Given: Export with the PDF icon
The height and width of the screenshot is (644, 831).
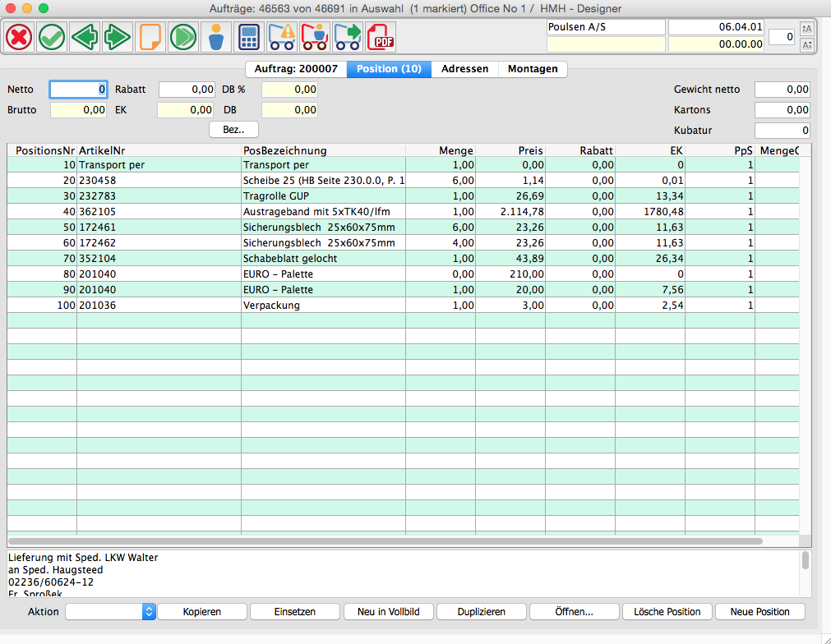Looking at the screenshot, I should point(380,37).
